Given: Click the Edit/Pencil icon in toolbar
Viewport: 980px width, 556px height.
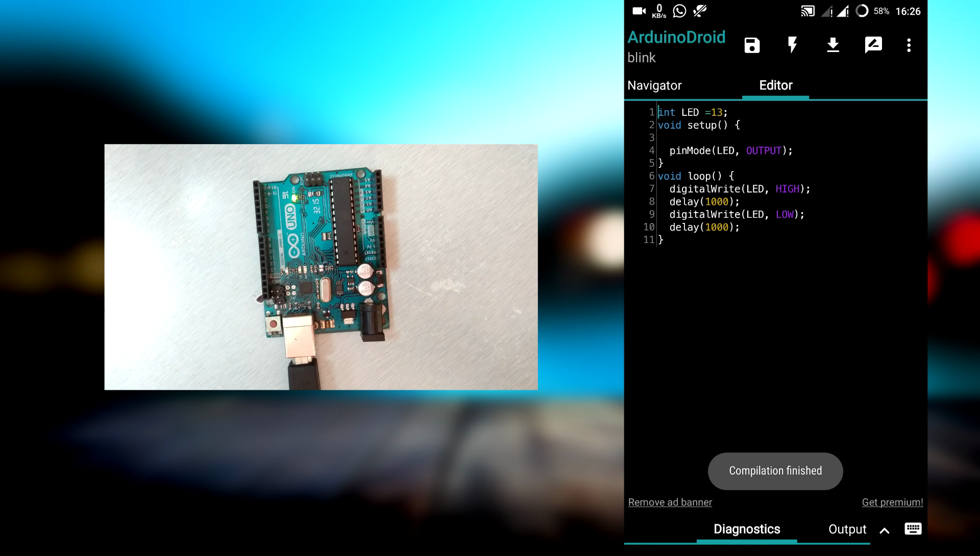Looking at the screenshot, I should (x=873, y=45).
